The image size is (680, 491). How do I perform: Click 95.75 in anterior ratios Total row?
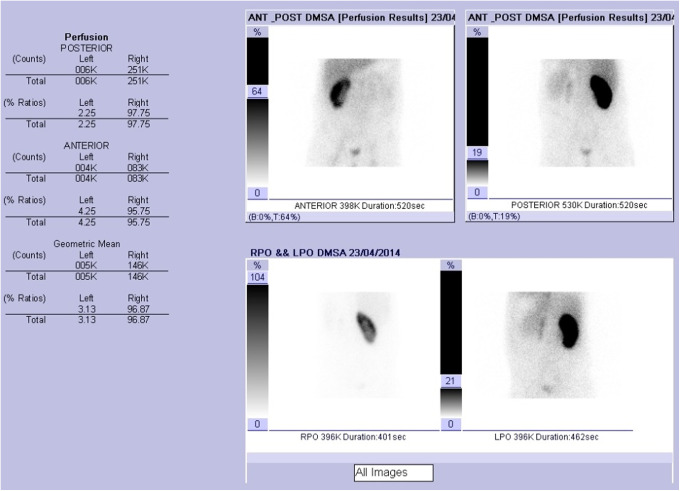(x=139, y=222)
